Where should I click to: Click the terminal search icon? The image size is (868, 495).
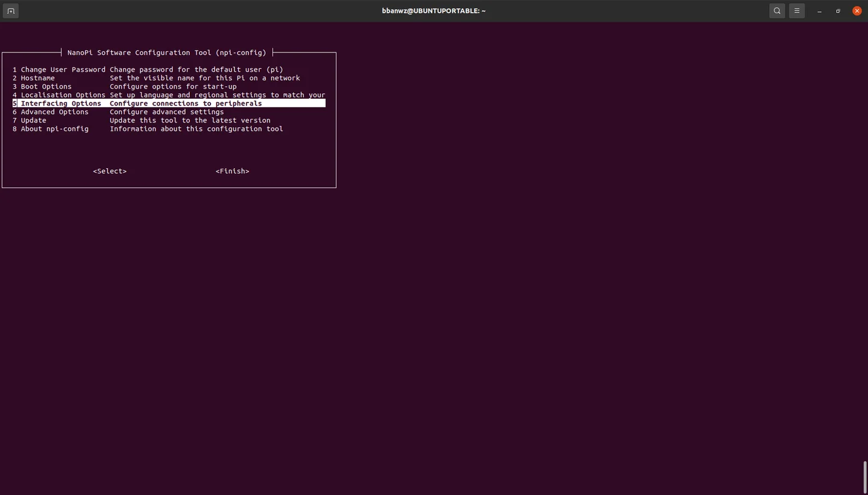coord(777,11)
